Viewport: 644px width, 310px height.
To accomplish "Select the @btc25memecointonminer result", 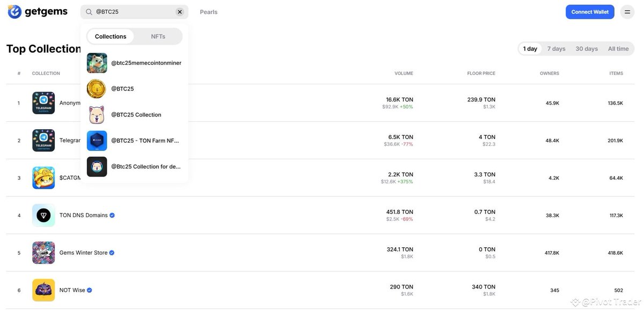I will coord(134,63).
